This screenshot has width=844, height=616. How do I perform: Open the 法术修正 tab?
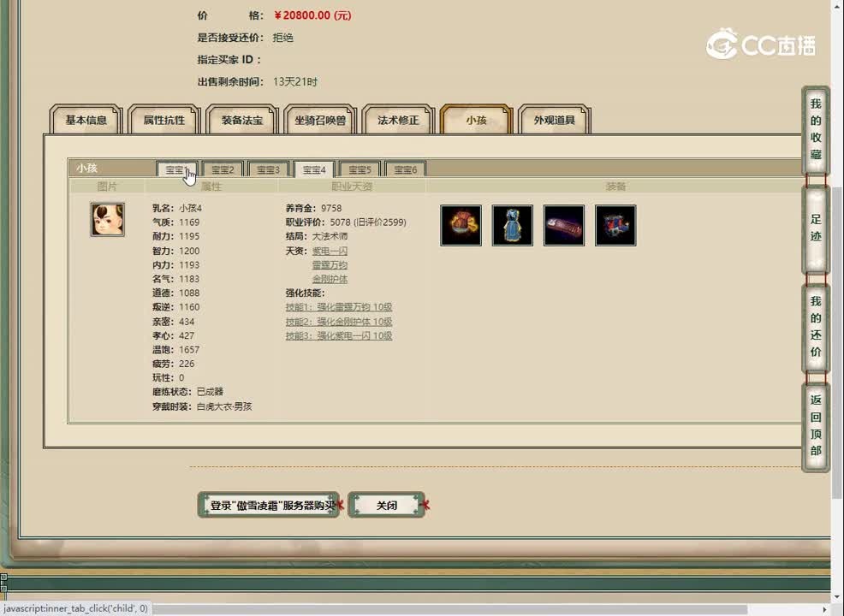[x=398, y=120]
